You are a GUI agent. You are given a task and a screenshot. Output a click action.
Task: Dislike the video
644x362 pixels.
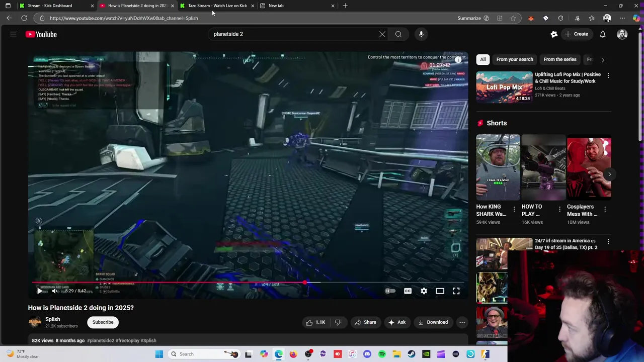click(338, 322)
